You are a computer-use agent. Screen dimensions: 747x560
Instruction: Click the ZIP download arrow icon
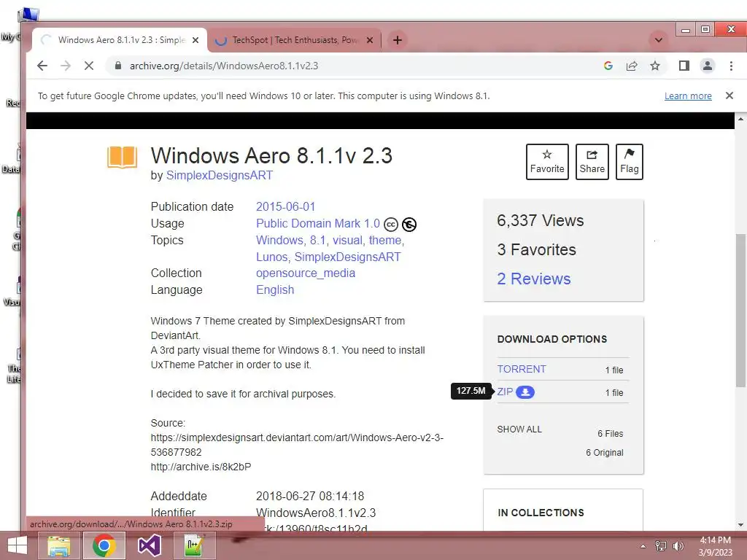tap(525, 392)
